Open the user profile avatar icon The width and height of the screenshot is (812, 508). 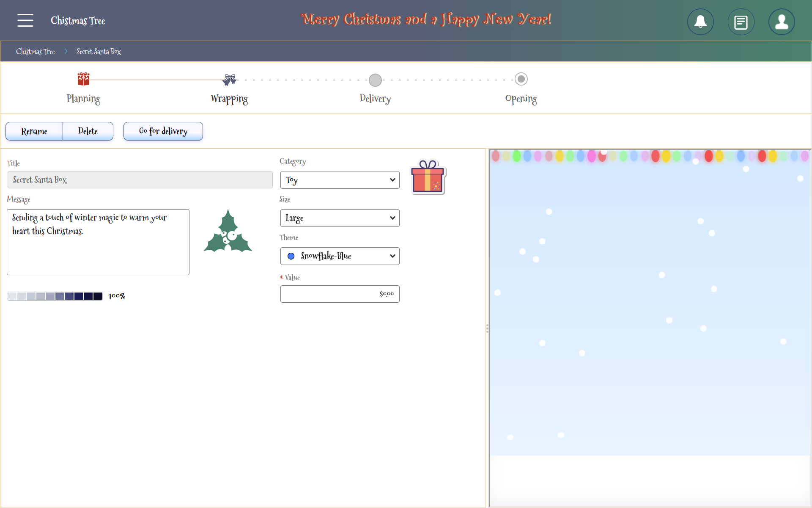point(781,22)
